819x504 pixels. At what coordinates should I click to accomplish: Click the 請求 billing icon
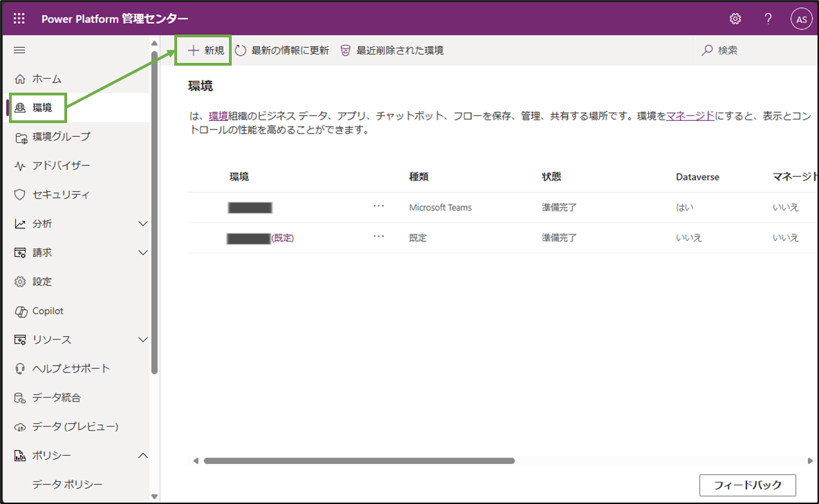click(x=20, y=253)
